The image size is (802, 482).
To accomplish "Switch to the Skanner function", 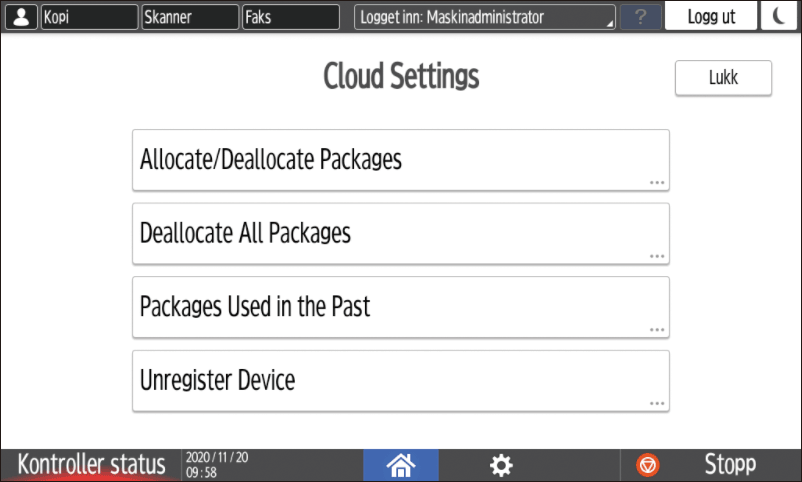I will click(189, 17).
